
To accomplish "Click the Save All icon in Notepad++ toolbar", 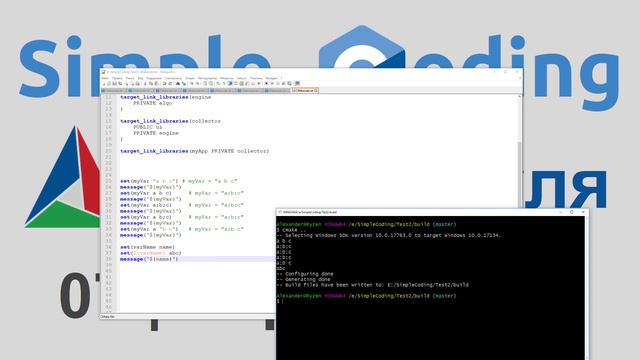I will (120, 83).
